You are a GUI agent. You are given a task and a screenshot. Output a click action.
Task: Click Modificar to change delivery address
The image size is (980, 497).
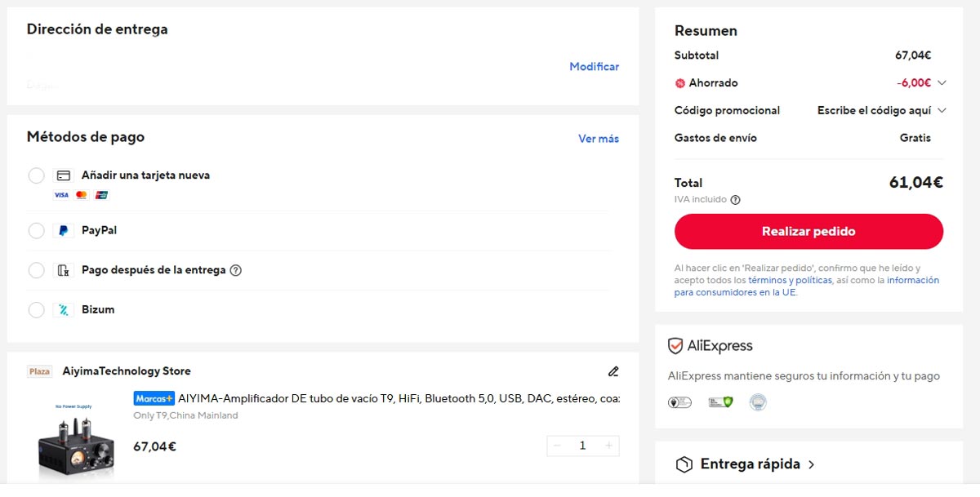[x=594, y=67]
